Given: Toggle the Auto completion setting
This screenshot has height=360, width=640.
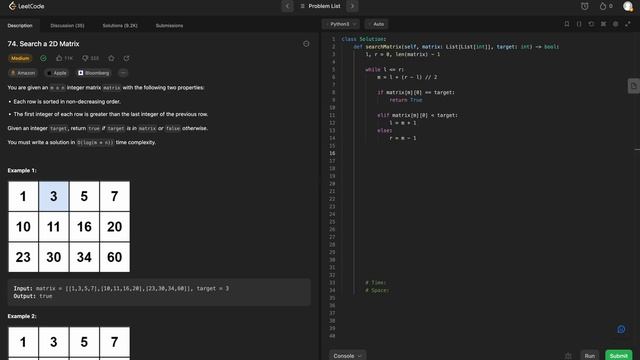Looking at the screenshot, I should click(376, 24).
